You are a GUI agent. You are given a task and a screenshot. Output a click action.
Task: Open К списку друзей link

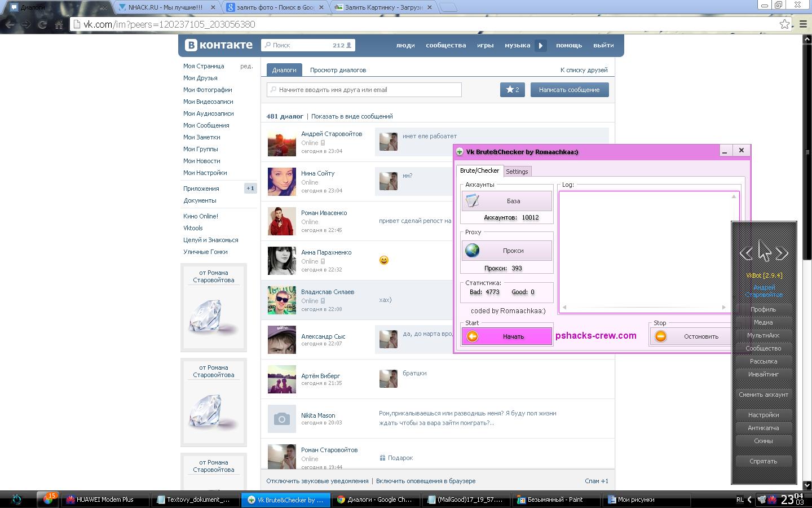[584, 70]
